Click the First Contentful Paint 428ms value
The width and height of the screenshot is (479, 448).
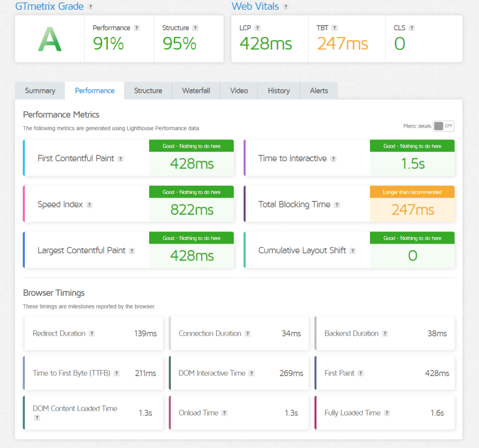pos(192,164)
